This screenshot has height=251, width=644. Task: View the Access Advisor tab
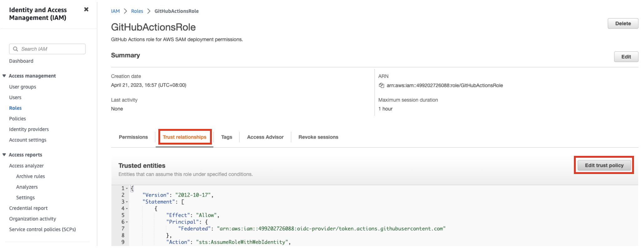tap(265, 137)
